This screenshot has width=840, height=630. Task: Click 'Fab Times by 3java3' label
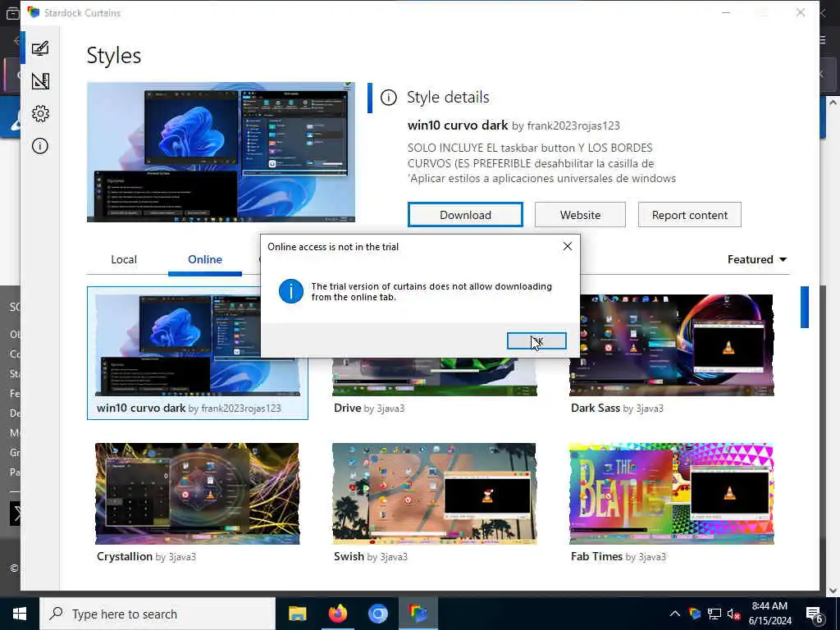[619, 557]
